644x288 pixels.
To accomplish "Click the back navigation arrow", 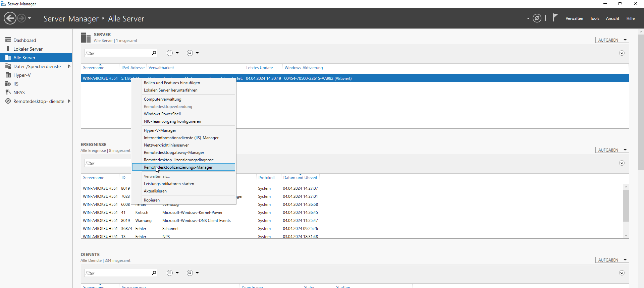I will pos(10,18).
